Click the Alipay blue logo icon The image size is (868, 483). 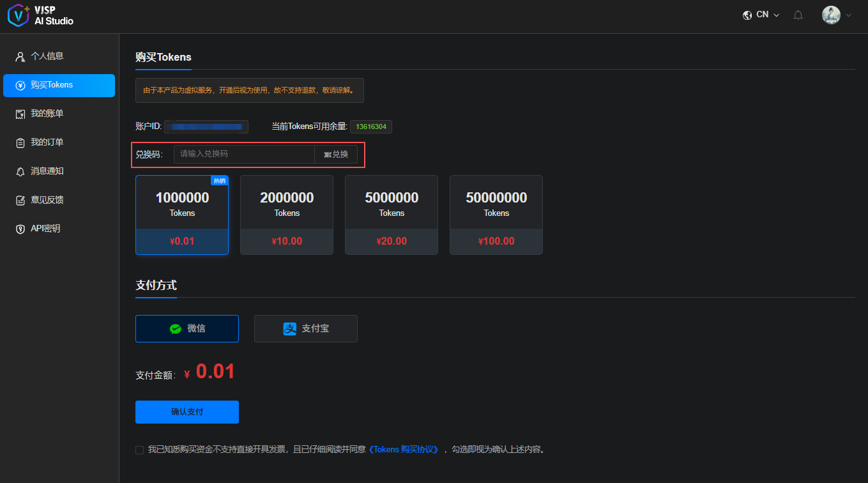point(290,328)
